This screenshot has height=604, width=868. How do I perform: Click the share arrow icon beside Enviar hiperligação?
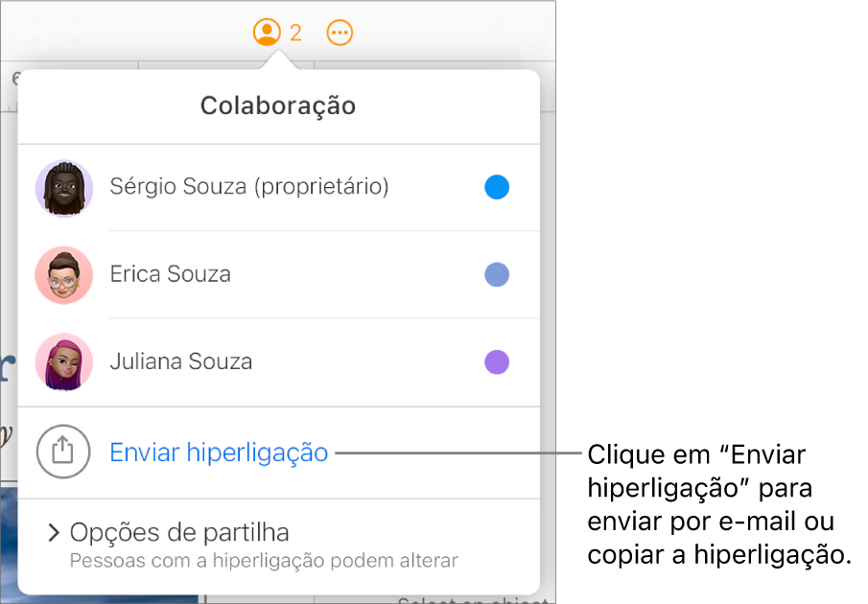point(63,452)
